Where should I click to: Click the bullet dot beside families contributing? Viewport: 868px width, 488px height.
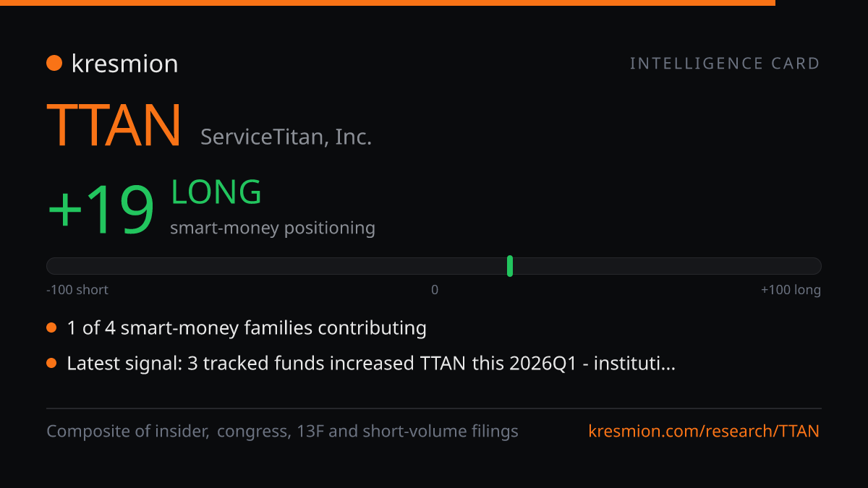coord(51,328)
